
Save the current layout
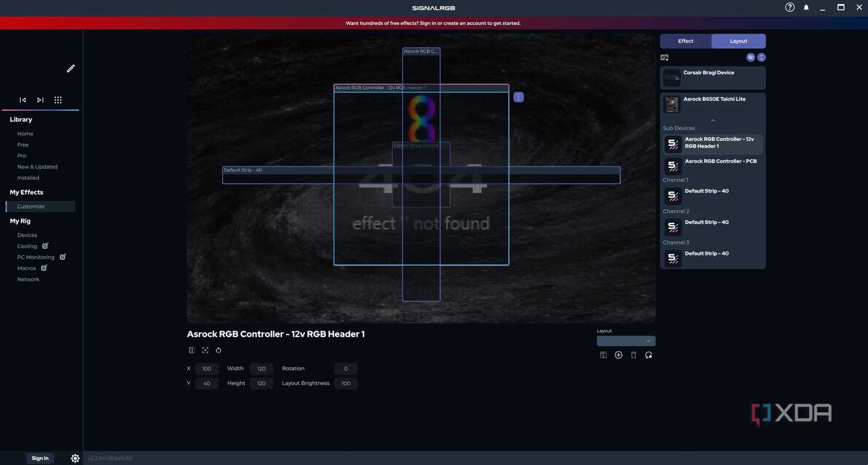[x=603, y=355]
